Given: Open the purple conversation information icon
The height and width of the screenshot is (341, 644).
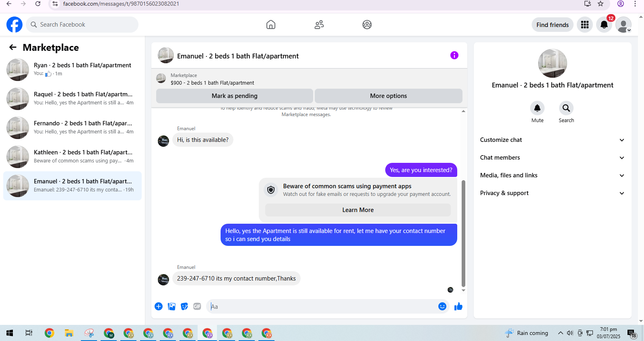Looking at the screenshot, I should point(454,55).
